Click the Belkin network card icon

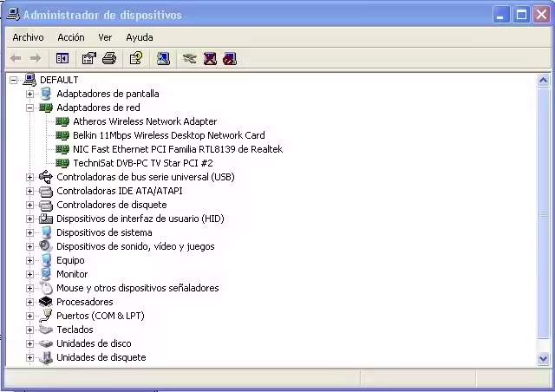62,135
